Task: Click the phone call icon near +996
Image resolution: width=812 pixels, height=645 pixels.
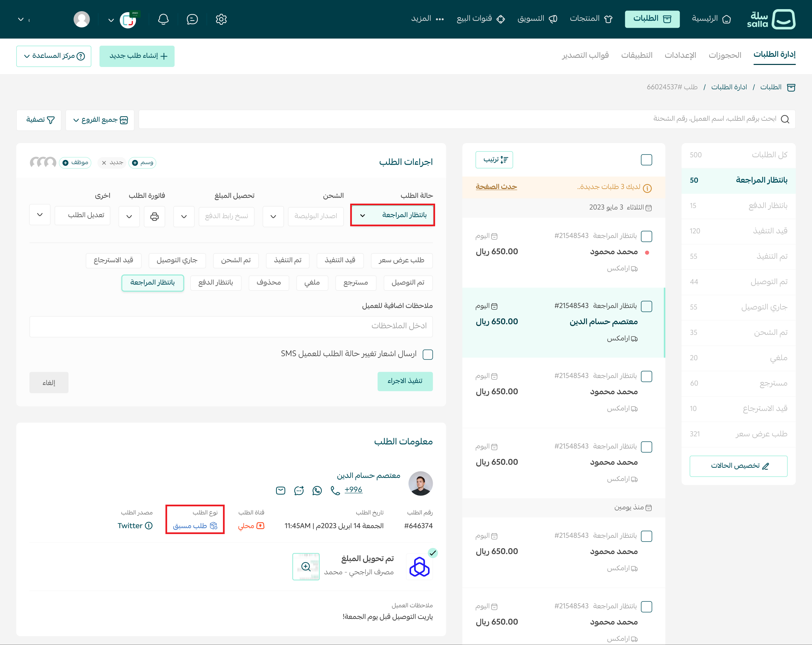Action: point(335,490)
